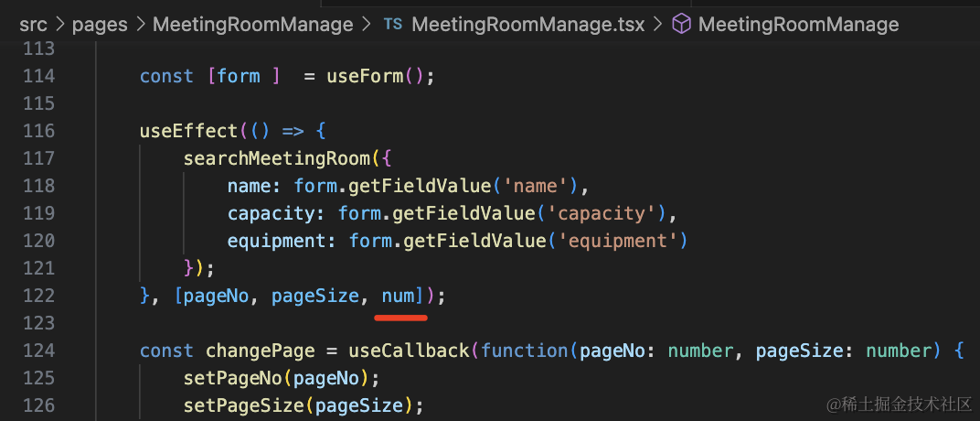Click the 'capacity' string literal
The image size is (980, 421).
pos(602,213)
